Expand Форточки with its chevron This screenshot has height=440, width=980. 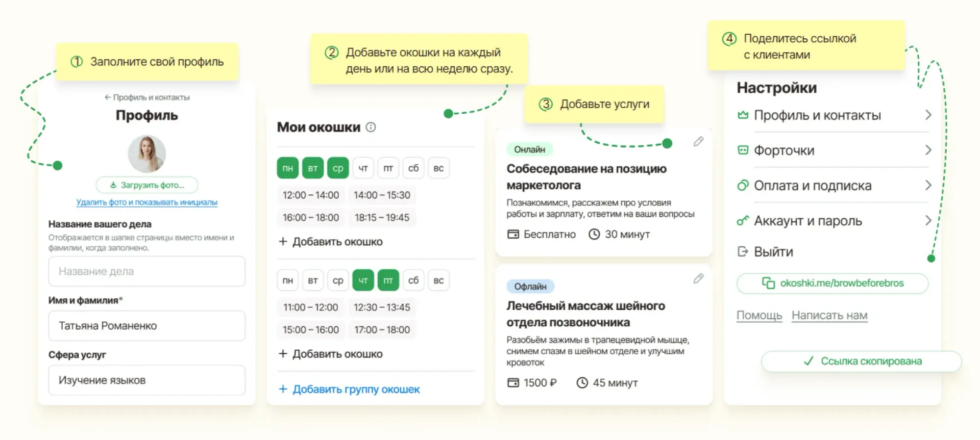coord(928,150)
